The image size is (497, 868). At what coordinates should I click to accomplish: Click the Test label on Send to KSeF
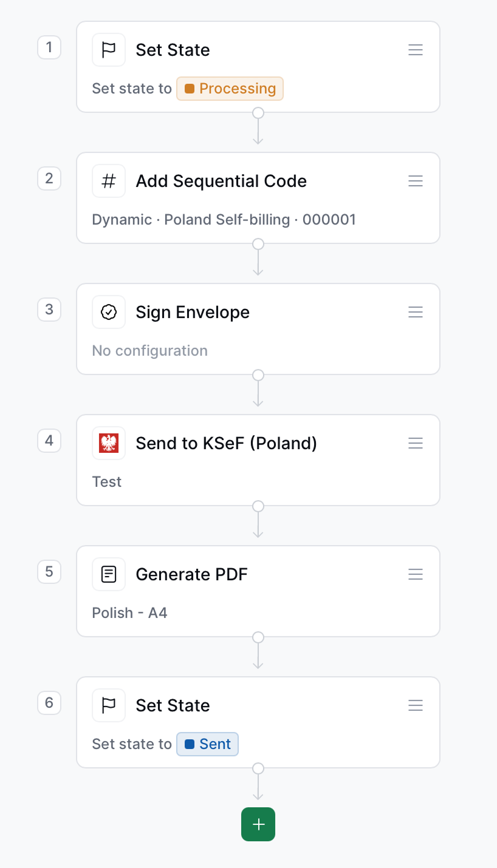(107, 481)
